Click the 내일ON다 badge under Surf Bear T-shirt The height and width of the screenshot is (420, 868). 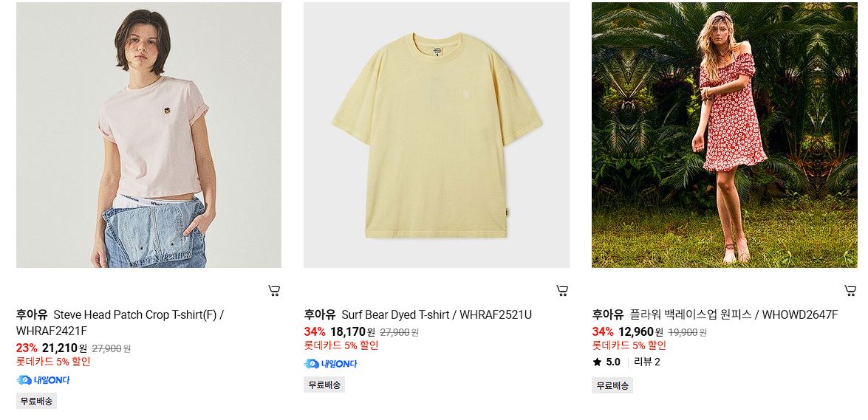click(330, 364)
